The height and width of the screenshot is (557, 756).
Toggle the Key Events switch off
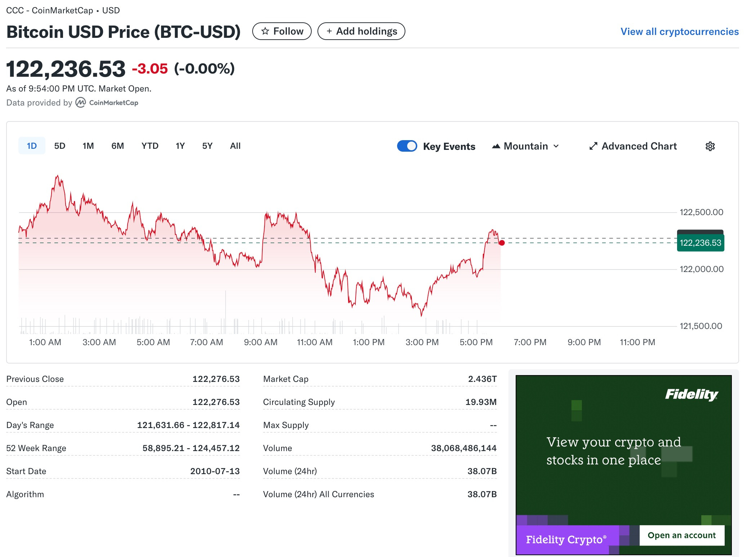[x=407, y=146]
